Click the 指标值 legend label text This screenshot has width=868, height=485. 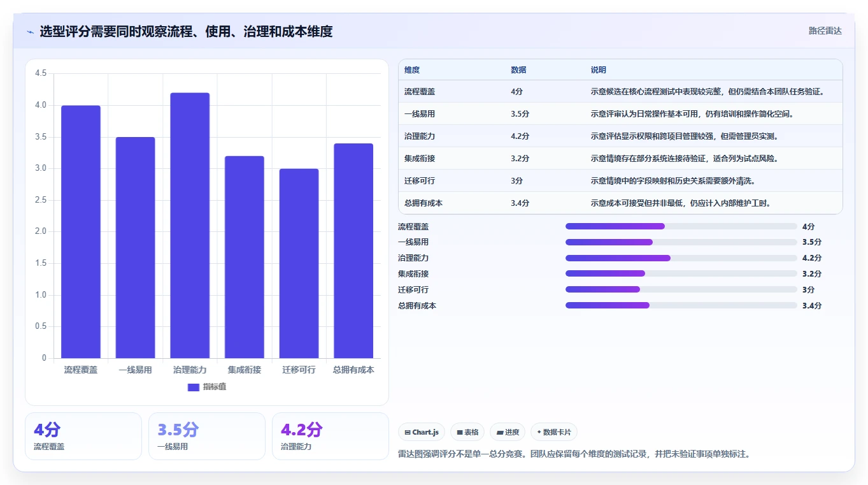[215, 387]
